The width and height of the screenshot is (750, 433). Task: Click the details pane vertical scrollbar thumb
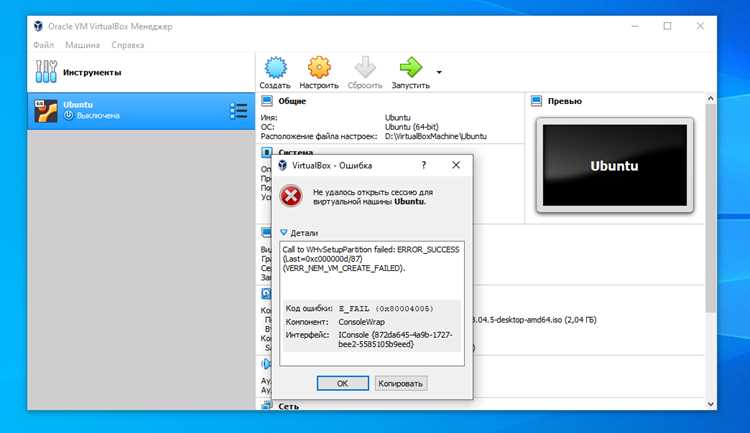point(710,208)
